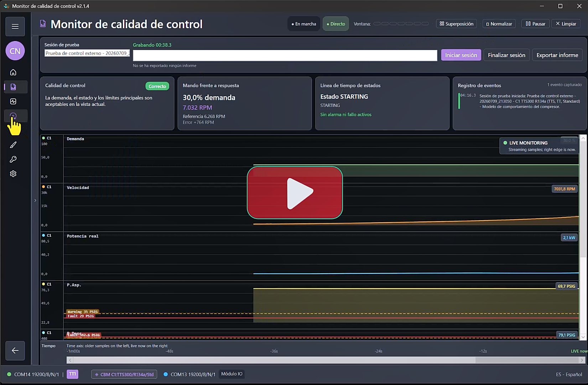
Task: Click the TTI badge in status bar
Action: [72, 374]
